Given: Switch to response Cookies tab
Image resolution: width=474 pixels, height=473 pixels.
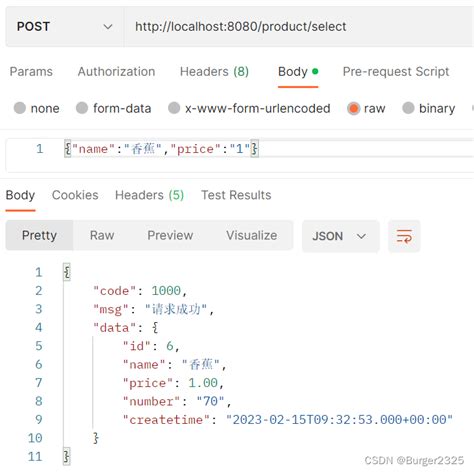Looking at the screenshot, I should pyautogui.click(x=75, y=195).
